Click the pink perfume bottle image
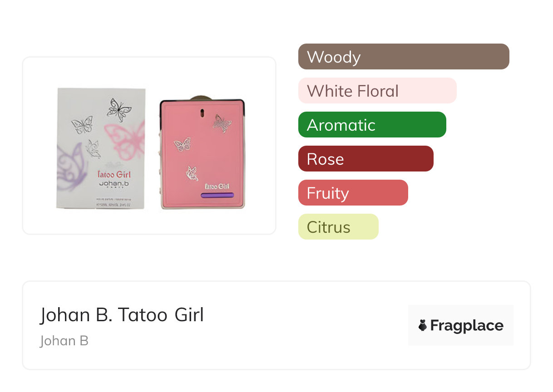The width and height of the screenshot is (553, 392). (x=202, y=154)
